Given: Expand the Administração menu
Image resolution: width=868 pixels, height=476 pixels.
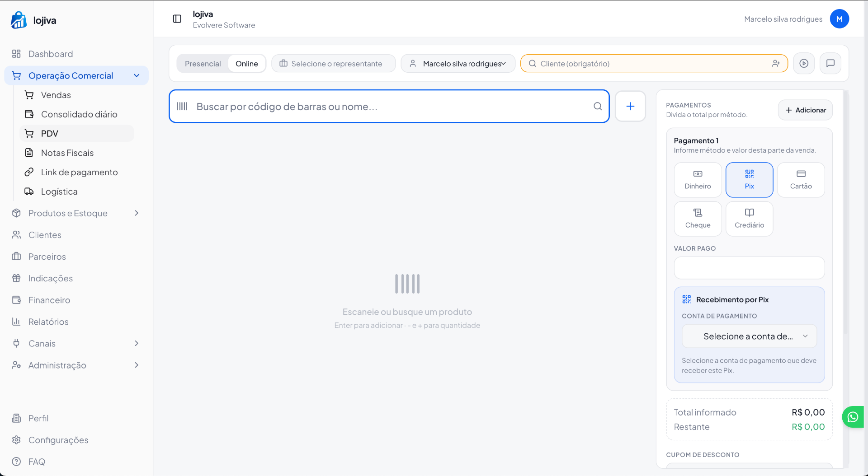Looking at the screenshot, I should pos(76,365).
